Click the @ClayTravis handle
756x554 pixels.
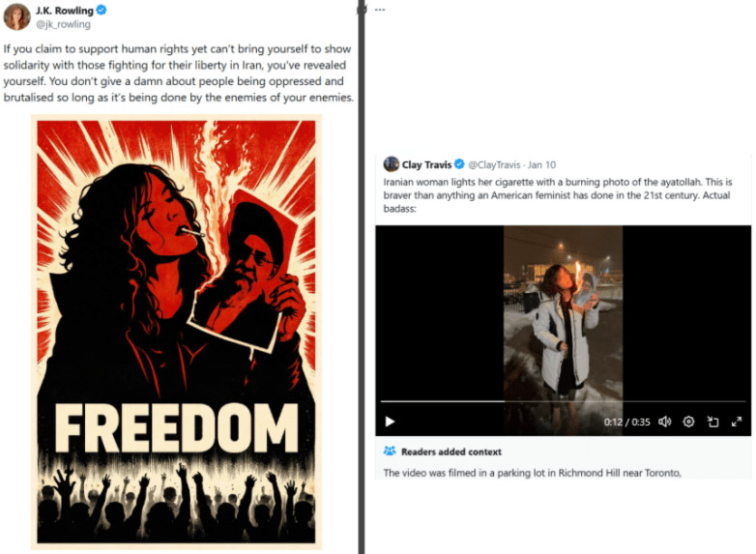[x=494, y=165]
